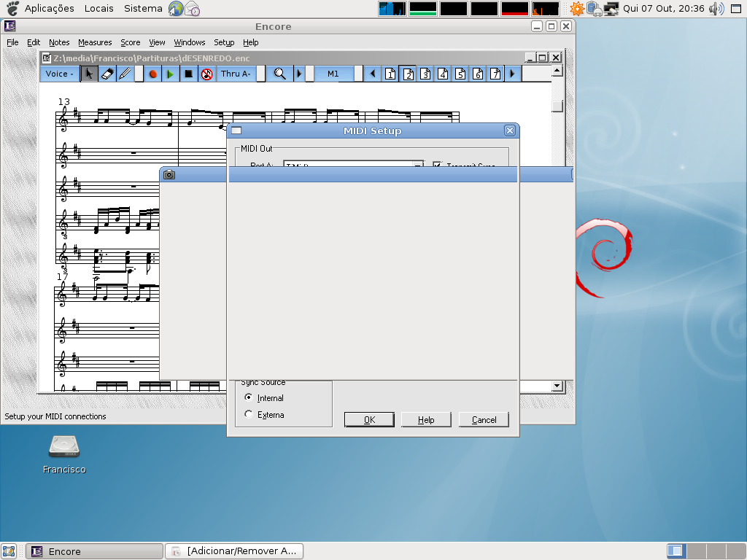Open the Measures menu
Screen dimensions: 747x560
(x=95, y=42)
